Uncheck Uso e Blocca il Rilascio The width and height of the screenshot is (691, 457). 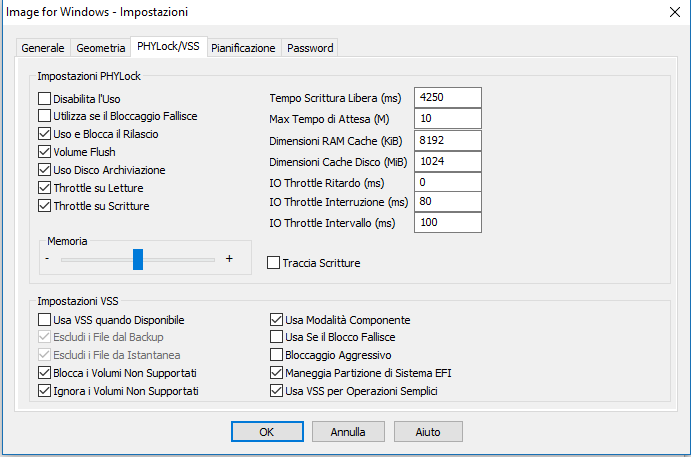pos(45,134)
